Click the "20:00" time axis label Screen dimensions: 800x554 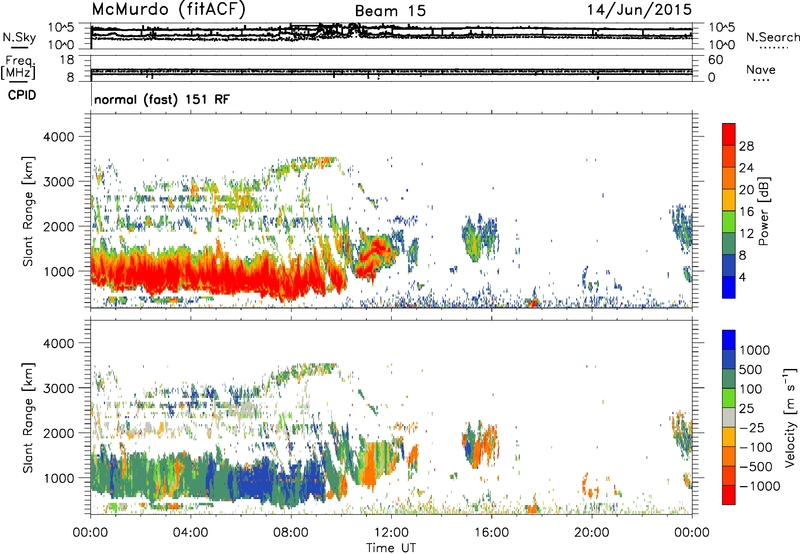(592, 533)
